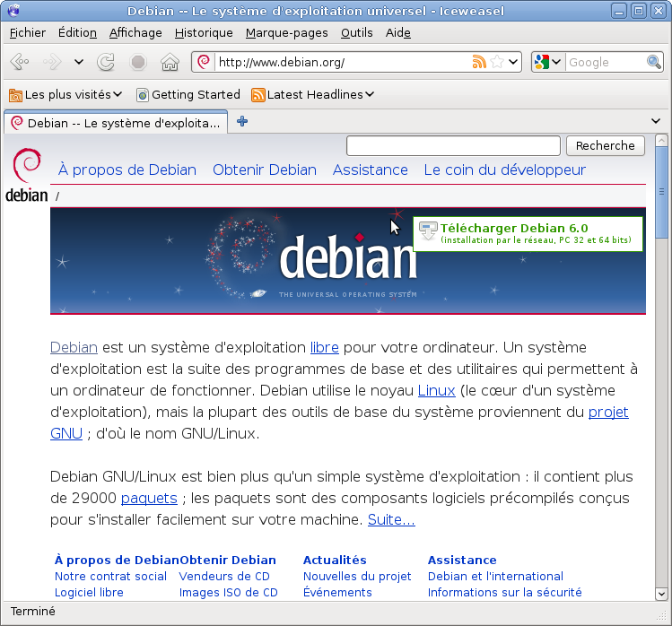Click the Suite... link
Screen dimensions: 672x626
(x=391, y=520)
